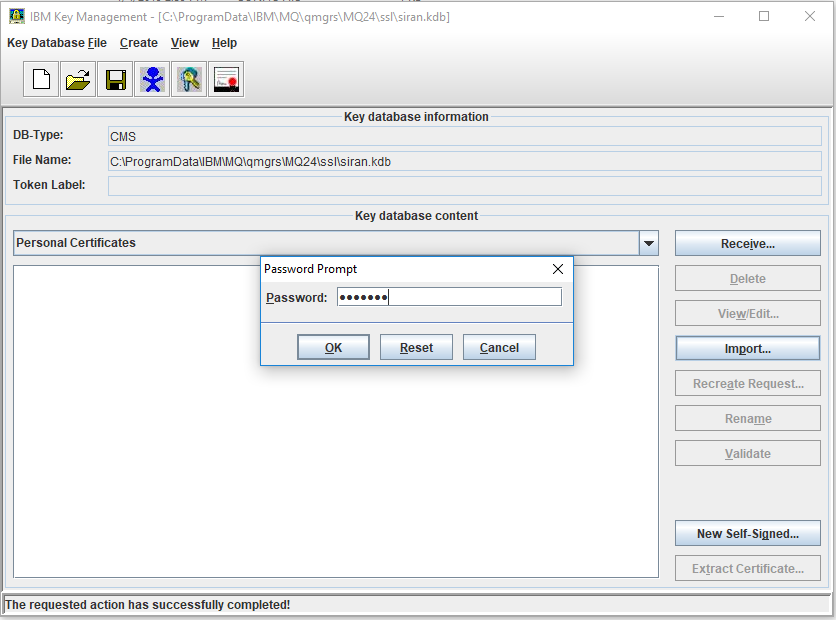Click the key with ribbon toolbar icon

click(x=189, y=80)
